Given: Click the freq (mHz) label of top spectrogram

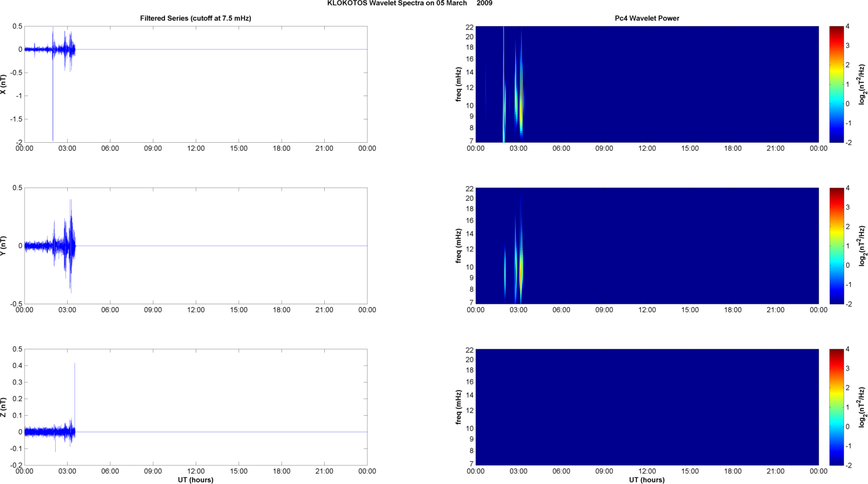Looking at the screenshot, I should pyautogui.click(x=458, y=84).
